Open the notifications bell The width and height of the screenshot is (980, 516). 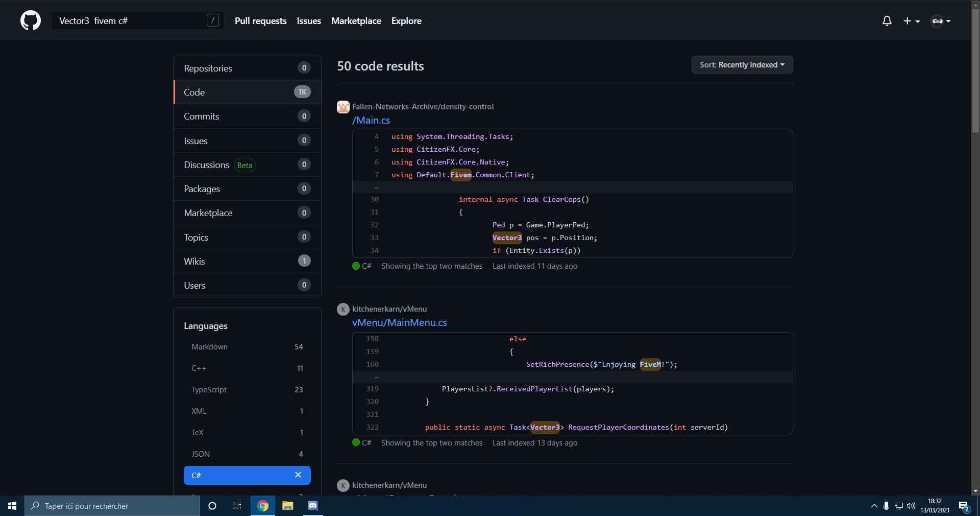point(887,21)
